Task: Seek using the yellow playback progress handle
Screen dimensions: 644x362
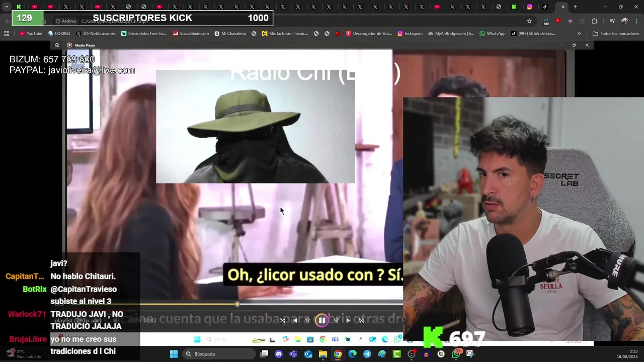Action: tap(237, 304)
